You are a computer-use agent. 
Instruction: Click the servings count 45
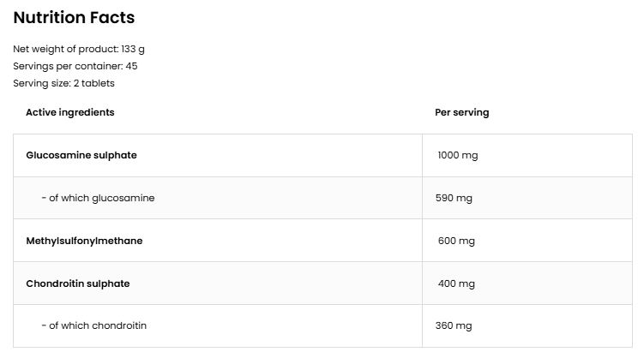131,66
